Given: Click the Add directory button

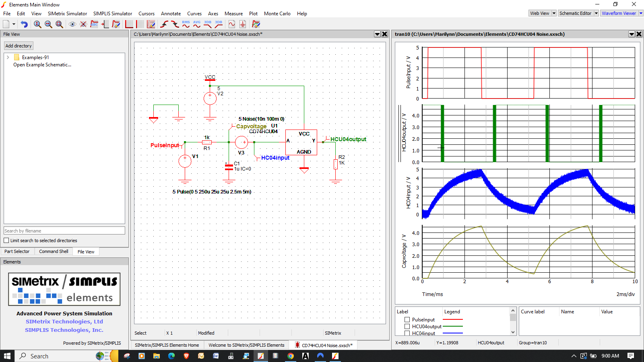Looking at the screenshot, I should tap(19, 46).
